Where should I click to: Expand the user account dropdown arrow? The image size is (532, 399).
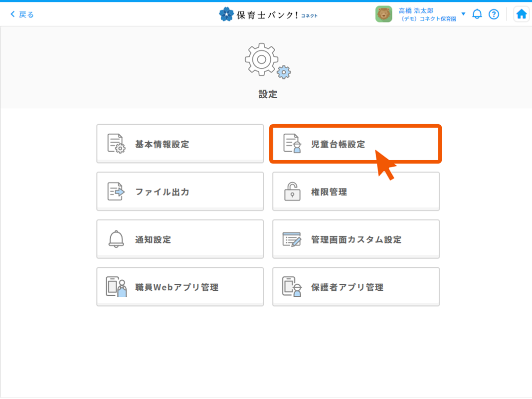(x=463, y=14)
